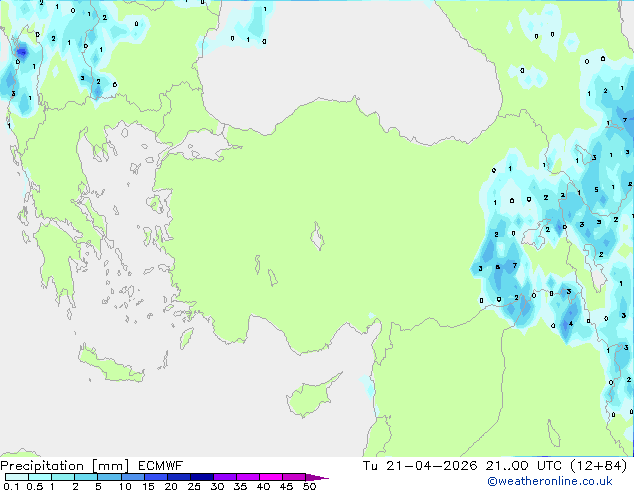Click the 'ECMWF' model label
This screenshot has height=490, width=634.
tap(161, 466)
